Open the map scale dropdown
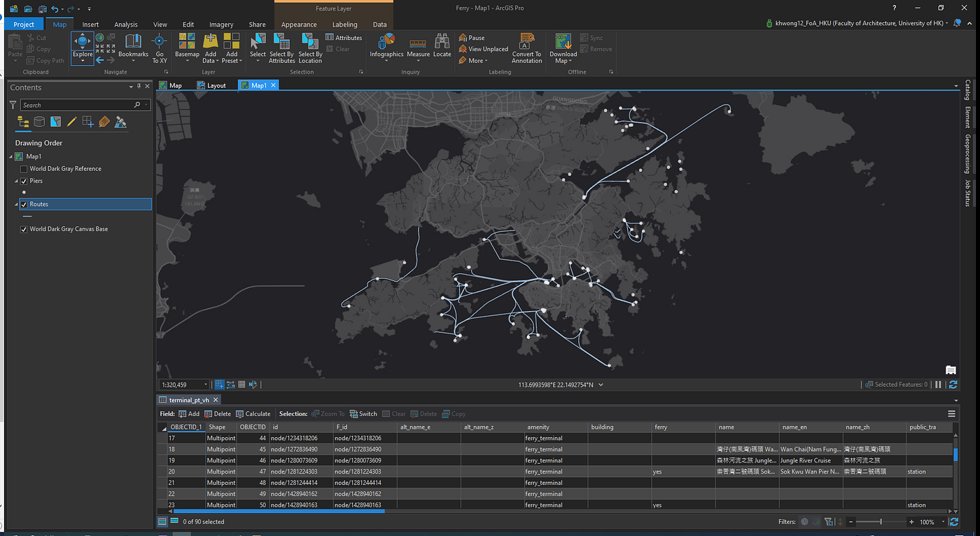Viewport: 980px width, 536px height. (x=205, y=385)
